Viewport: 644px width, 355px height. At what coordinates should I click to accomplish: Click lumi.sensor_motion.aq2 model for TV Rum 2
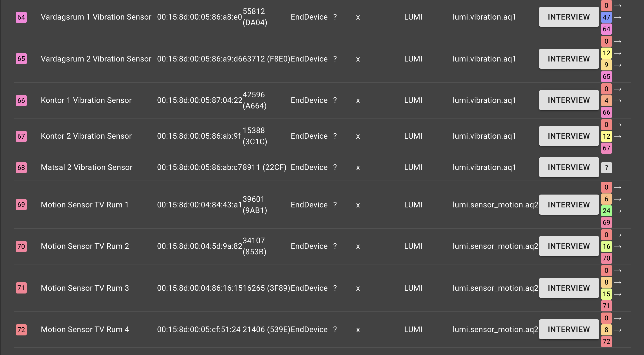click(495, 246)
